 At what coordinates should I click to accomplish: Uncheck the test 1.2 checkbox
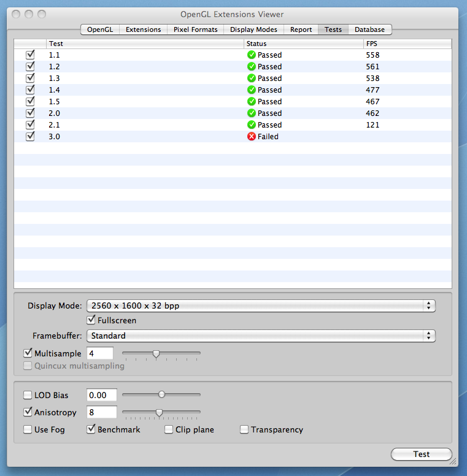pyautogui.click(x=30, y=66)
